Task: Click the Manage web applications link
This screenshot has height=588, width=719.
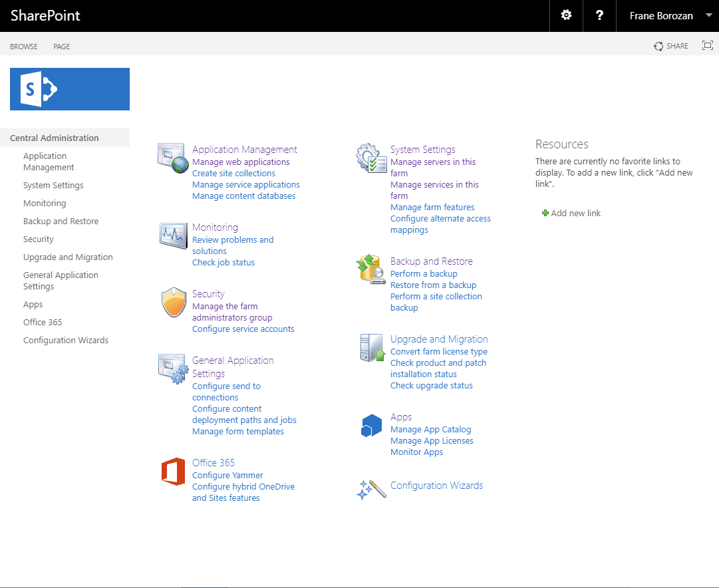Action: [241, 162]
